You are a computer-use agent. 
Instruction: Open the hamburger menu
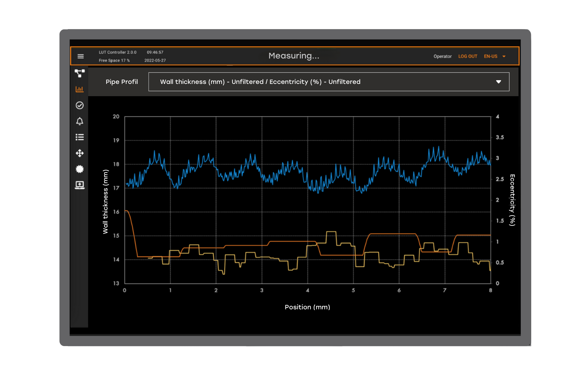(x=81, y=56)
